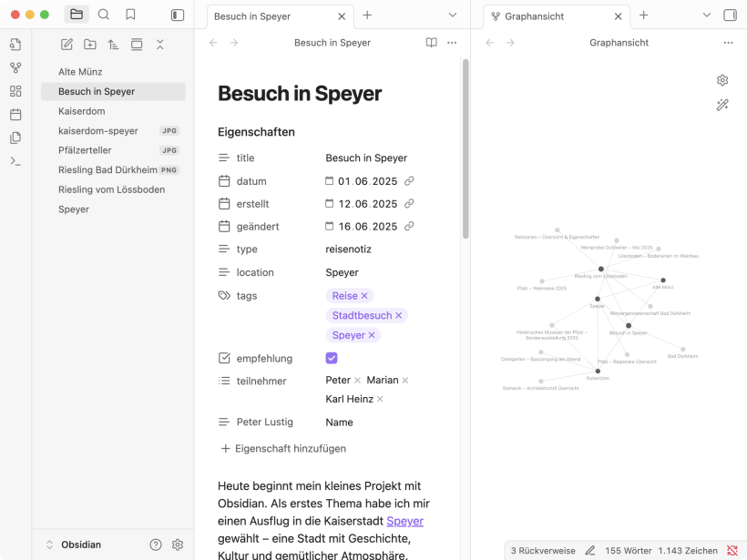Screen dimensions: 747x560
Task: Create a new note
Action: 67,45
